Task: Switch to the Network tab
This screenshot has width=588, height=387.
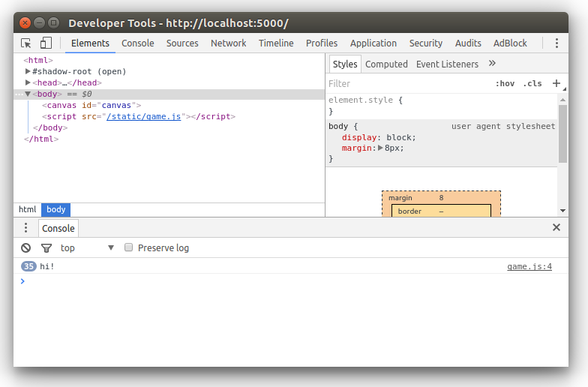Action: coord(228,43)
